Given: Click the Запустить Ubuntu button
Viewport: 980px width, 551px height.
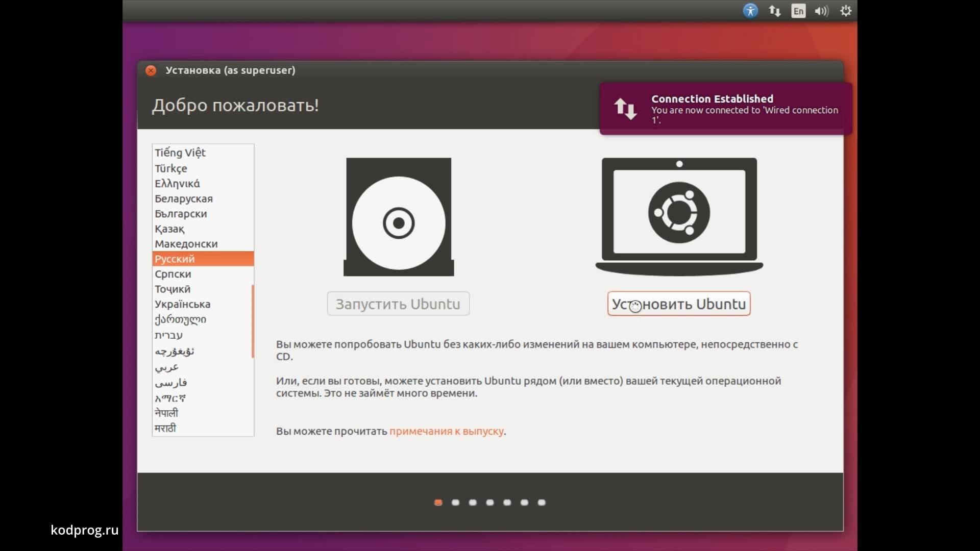Looking at the screenshot, I should click(398, 304).
